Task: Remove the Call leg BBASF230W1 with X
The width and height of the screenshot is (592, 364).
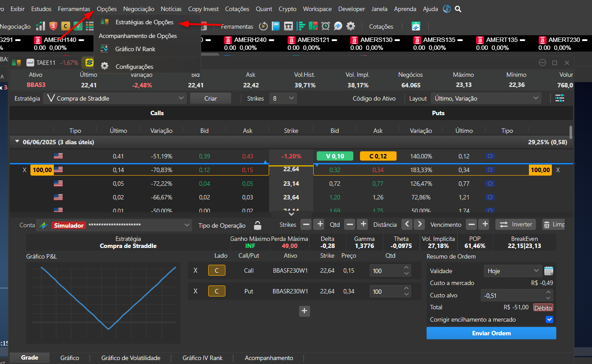Action: (195, 270)
